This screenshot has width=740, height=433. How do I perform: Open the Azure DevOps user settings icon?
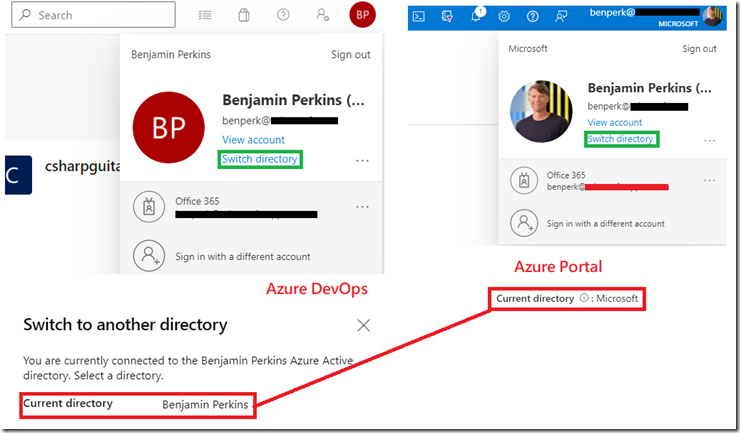[x=322, y=15]
